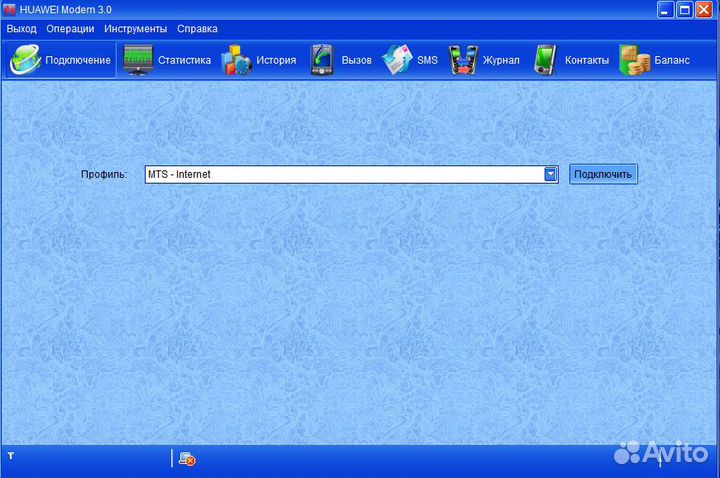This screenshot has width=720, height=478.
Task: Click the HUAWEI Modem title bar icon
Action: tap(10, 10)
